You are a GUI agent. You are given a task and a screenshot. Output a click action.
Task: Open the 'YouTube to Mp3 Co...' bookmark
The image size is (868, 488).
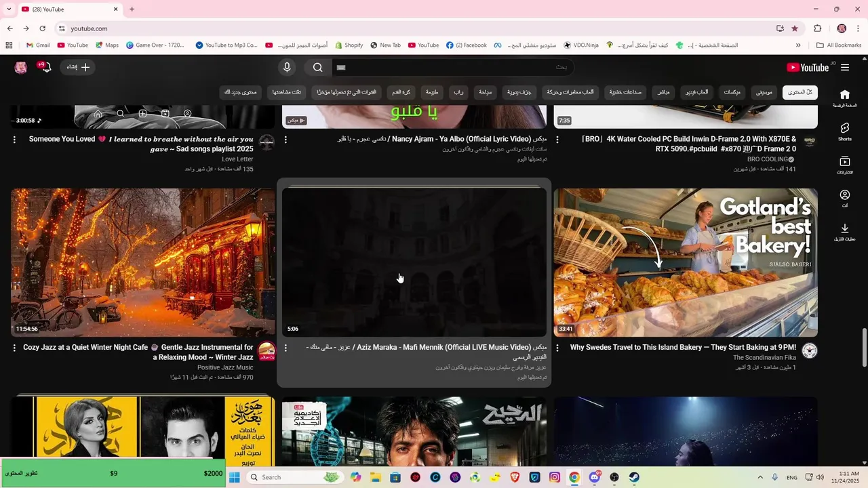226,45
